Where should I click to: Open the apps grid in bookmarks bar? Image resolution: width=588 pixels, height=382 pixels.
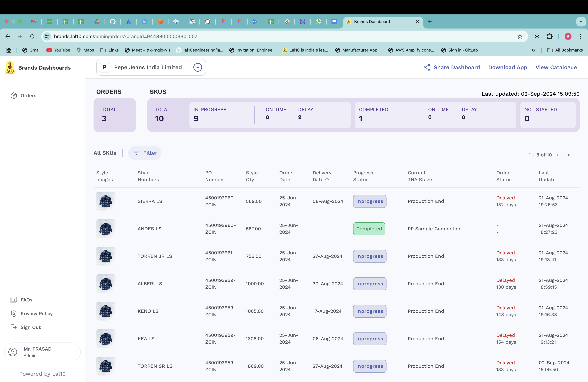(9, 50)
